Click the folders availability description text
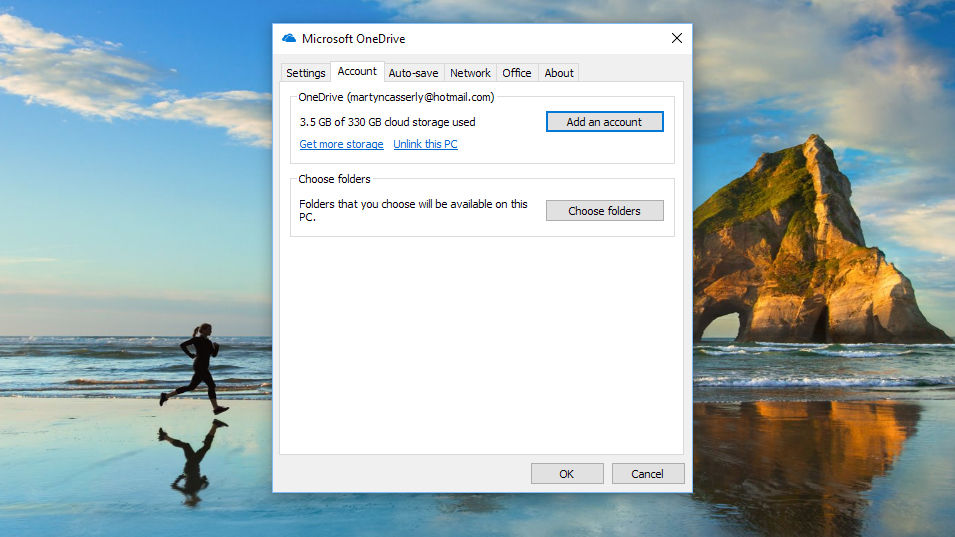Image resolution: width=955 pixels, height=537 pixels. [413, 210]
